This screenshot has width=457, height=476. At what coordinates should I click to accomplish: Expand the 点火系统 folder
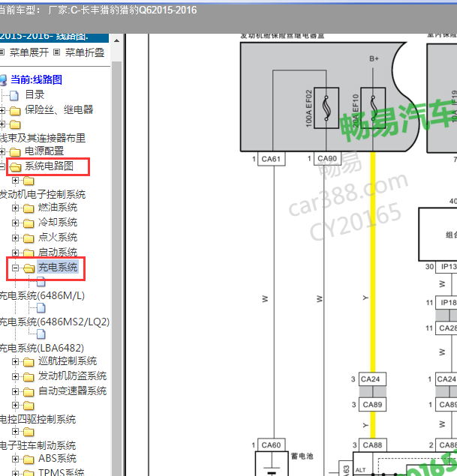(x=15, y=238)
